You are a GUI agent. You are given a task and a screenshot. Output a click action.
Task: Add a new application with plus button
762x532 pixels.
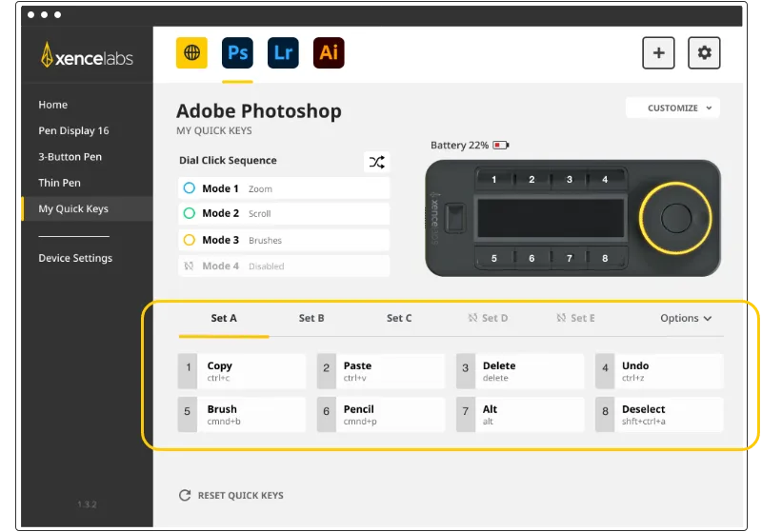pyautogui.click(x=658, y=52)
